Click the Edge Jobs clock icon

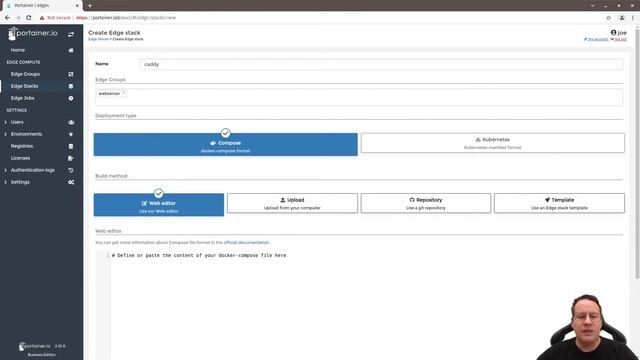coord(71,98)
